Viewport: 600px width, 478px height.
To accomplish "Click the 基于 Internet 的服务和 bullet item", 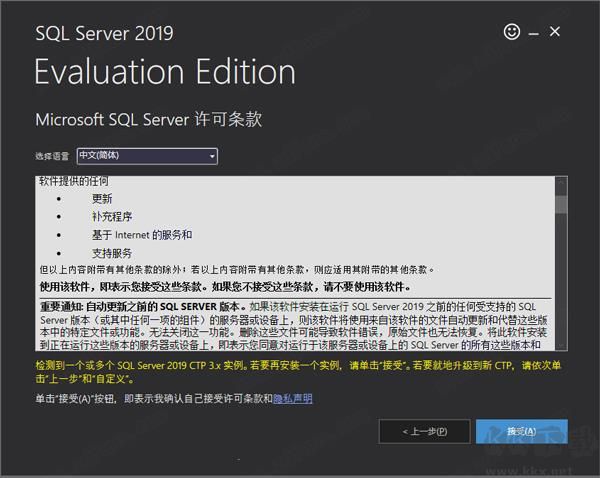I will click(142, 235).
